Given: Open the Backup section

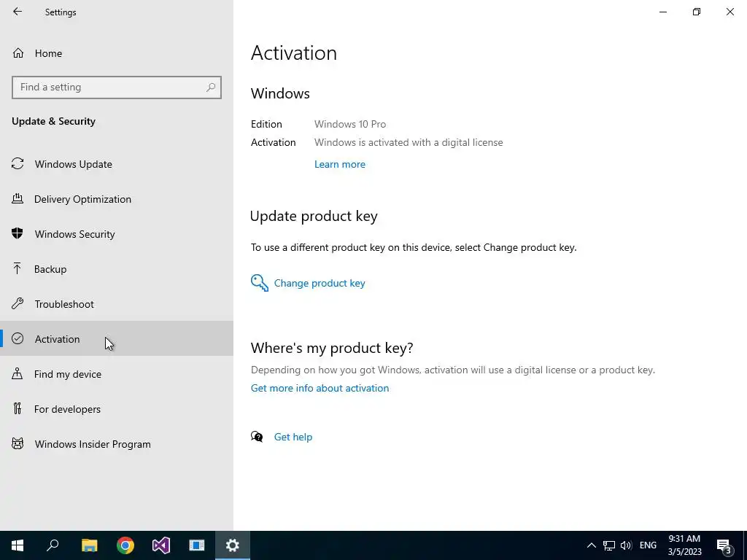Looking at the screenshot, I should coord(117,269).
